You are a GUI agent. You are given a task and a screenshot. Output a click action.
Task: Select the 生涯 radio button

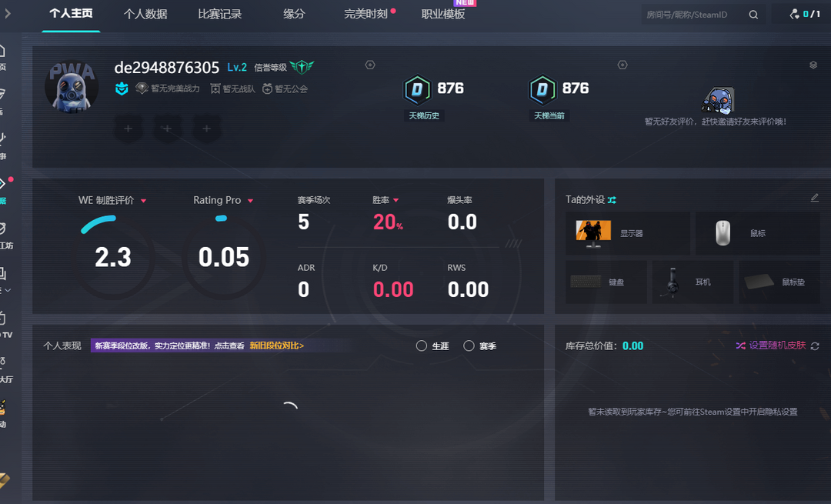422,346
